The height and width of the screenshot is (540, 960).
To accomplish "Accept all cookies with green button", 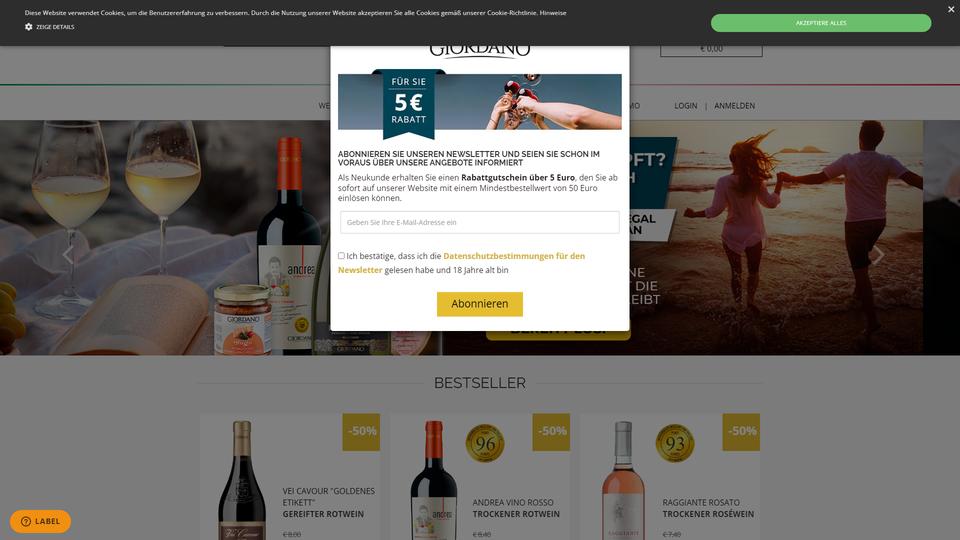I will [x=820, y=23].
